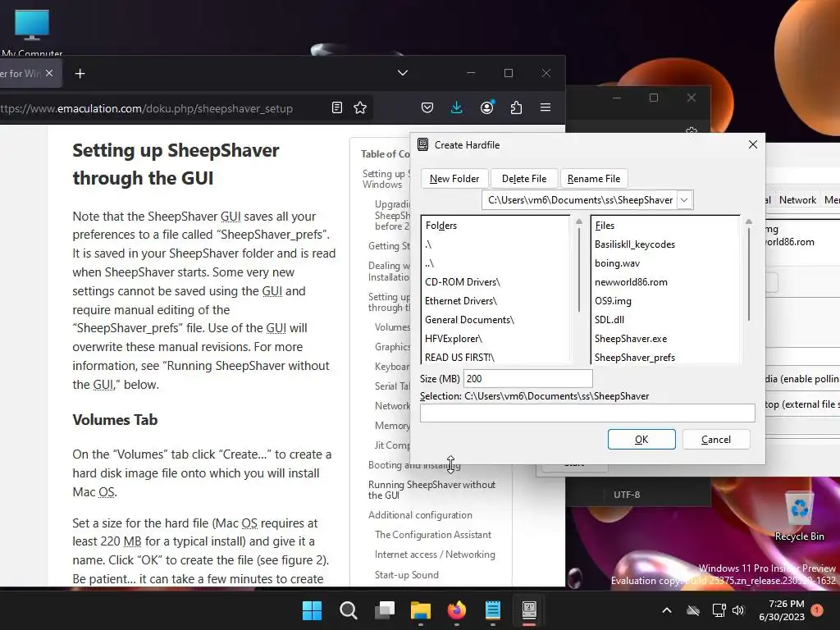Open the Firefox downloads panel
This screenshot has width=840, height=630.
click(456, 107)
